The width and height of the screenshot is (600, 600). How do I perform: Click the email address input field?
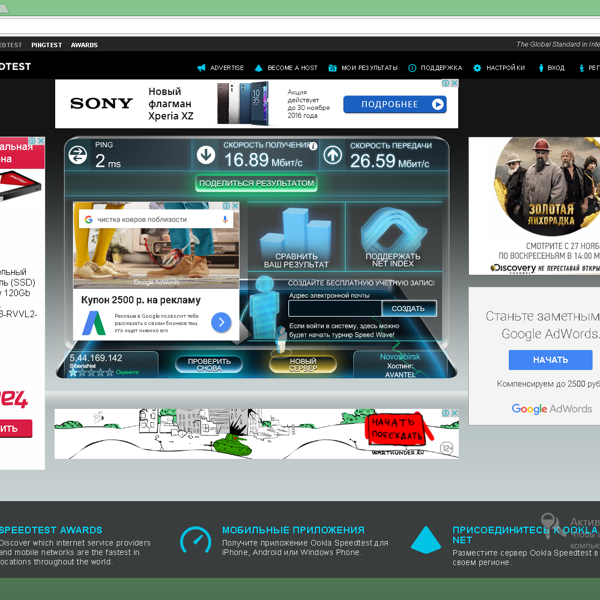(335, 309)
